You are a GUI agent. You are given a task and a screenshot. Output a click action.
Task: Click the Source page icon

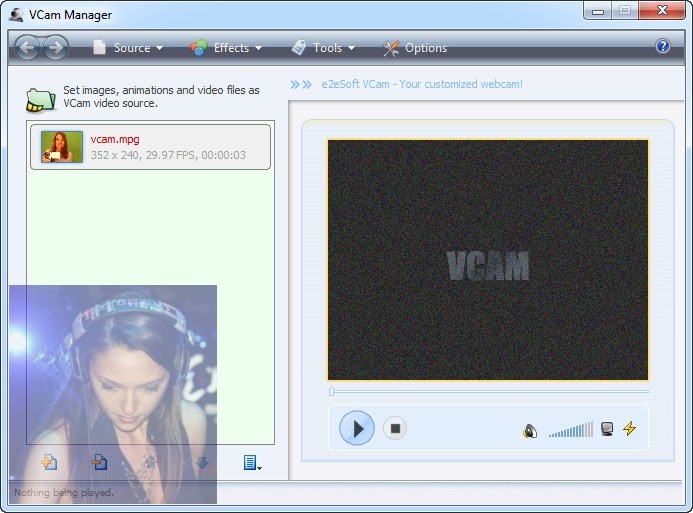[x=99, y=47]
